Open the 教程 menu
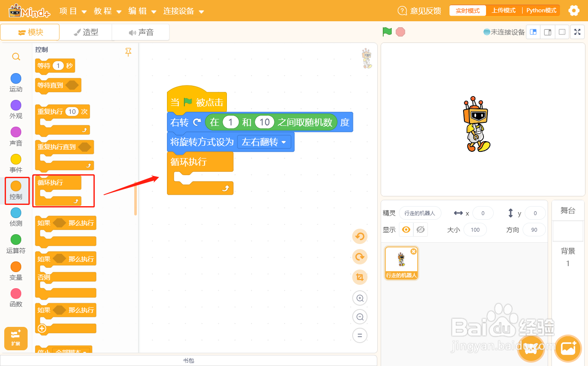 pos(107,11)
